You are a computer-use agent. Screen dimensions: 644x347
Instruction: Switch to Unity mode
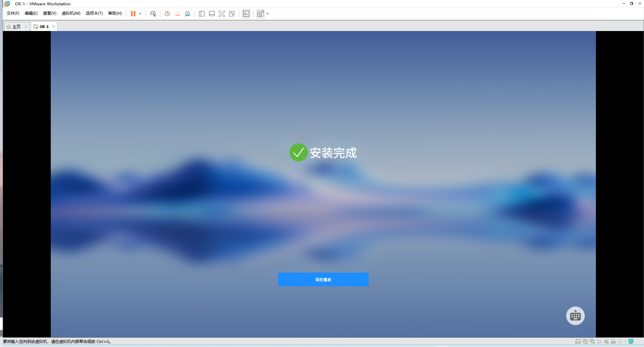coord(232,14)
